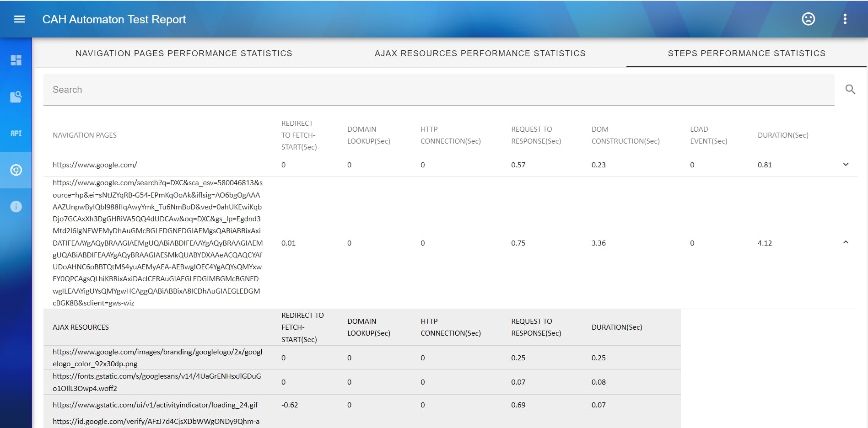868x428 pixels.
Task: Open the loading_24.gif activity indicator resource
Action: (155, 405)
